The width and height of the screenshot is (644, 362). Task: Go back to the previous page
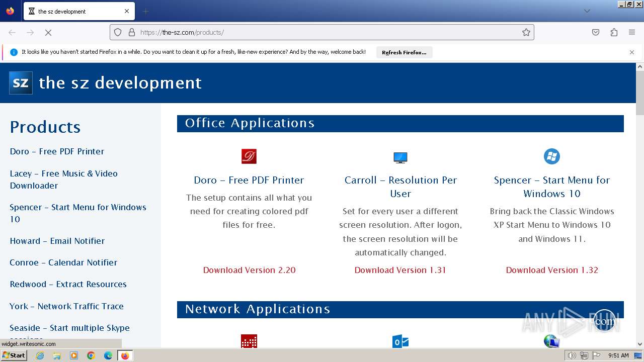tap(12, 32)
